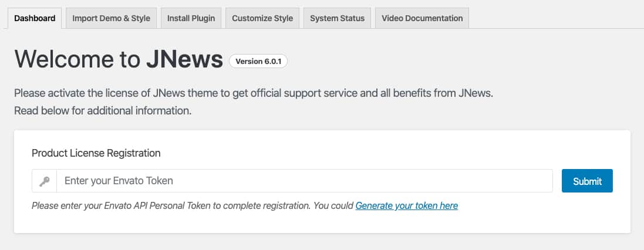This screenshot has width=644, height=250.
Task: Open the Video Documentation tab
Action: (422, 18)
